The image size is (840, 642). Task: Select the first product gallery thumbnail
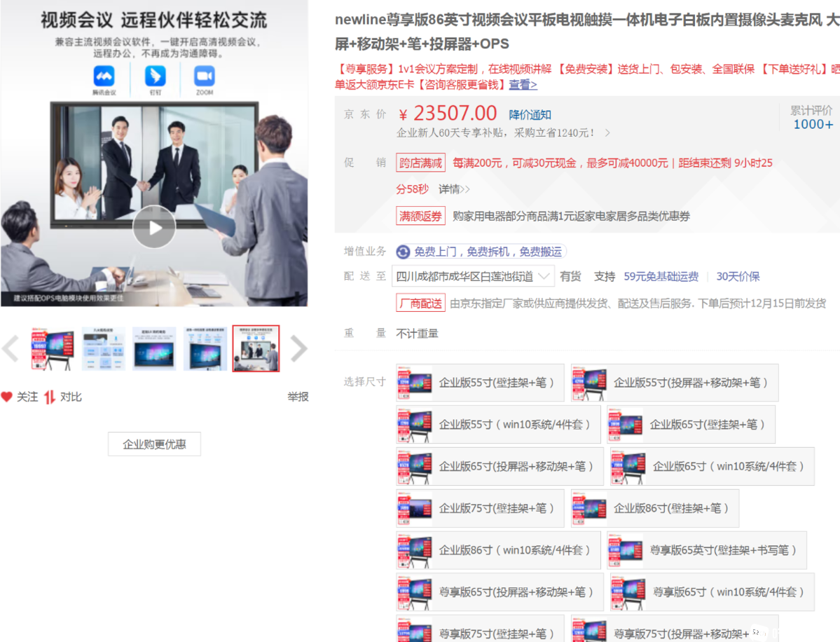pos(53,348)
